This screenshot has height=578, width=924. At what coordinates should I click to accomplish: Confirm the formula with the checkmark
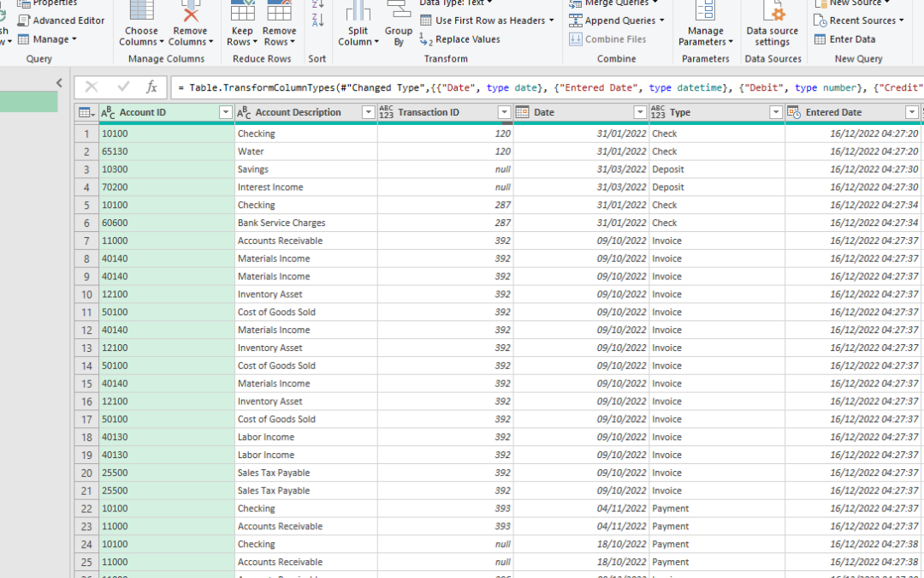(123, 87)
